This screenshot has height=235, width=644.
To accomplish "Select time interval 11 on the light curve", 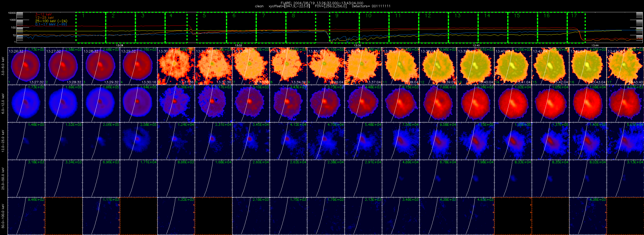I will click(404, 27).
